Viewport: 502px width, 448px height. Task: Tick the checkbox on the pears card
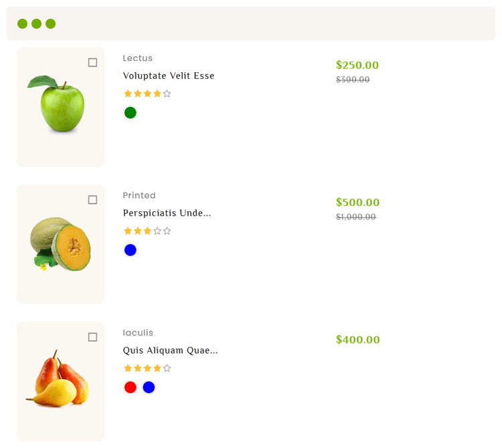click(x=92, y=337)
